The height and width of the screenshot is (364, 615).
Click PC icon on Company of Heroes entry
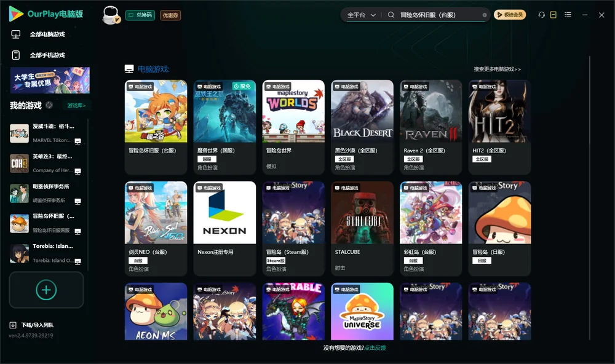coord(78,172)
